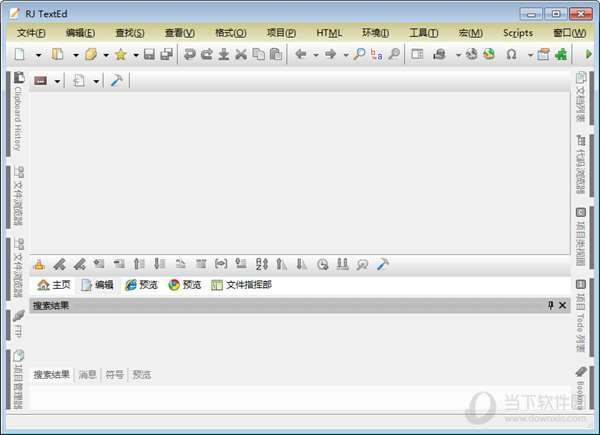Viewport: 600px width, 435px height.
Task: Undo the last action
Action: (189, 54)
